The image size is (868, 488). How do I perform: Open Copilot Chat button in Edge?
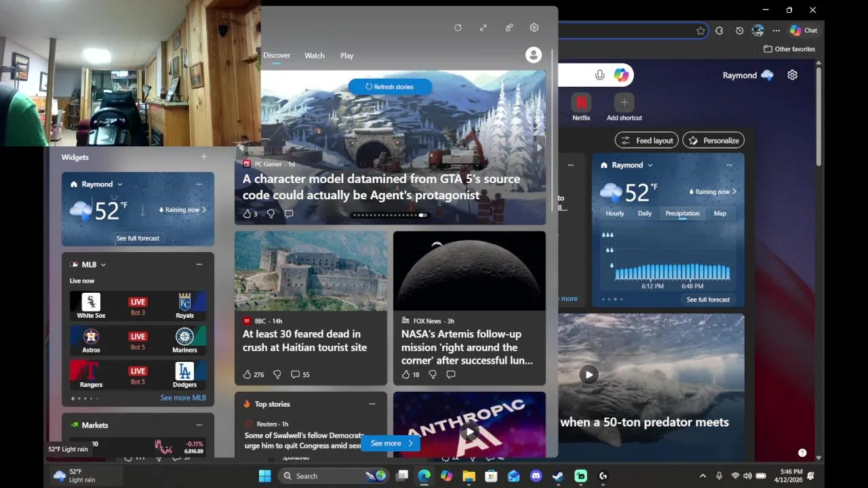[x=804, y=30]
